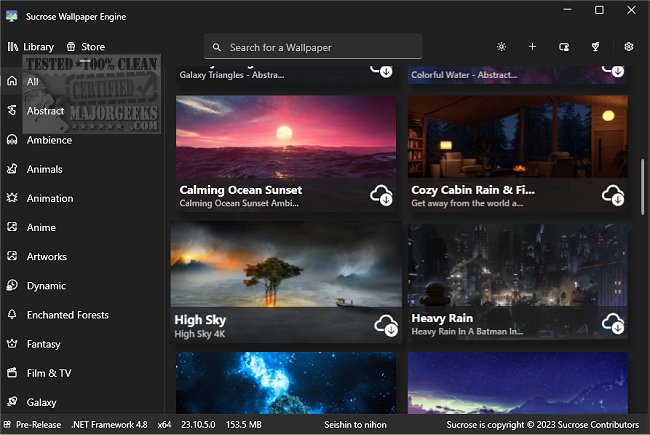The width and height of the screenshot is (650, 435).
Task: Select the Animals category in sidebar
Action: (44, 169)
